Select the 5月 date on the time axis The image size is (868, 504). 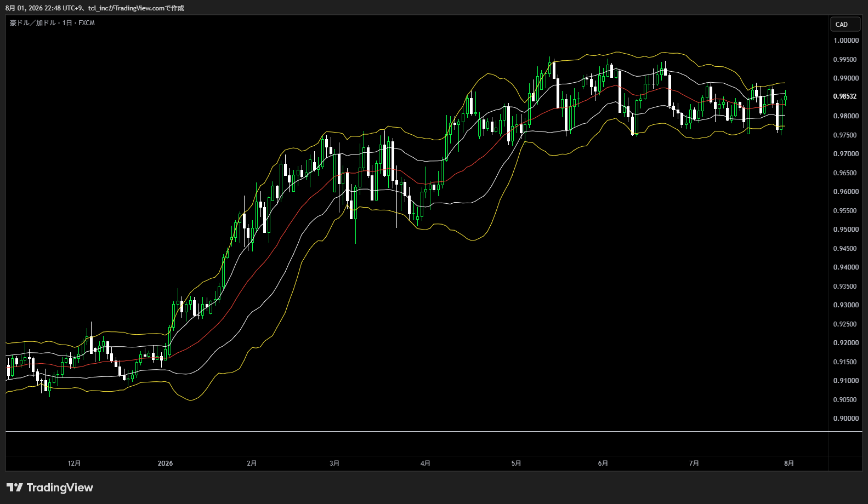516,463
